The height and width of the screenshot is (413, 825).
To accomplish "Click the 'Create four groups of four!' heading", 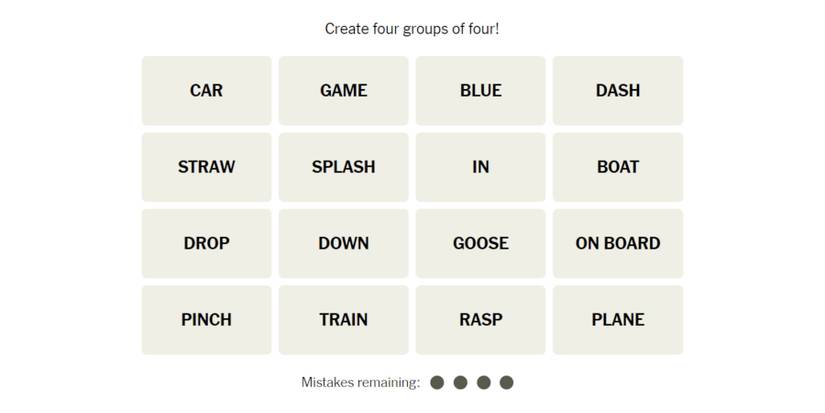I will pos(412,29).
